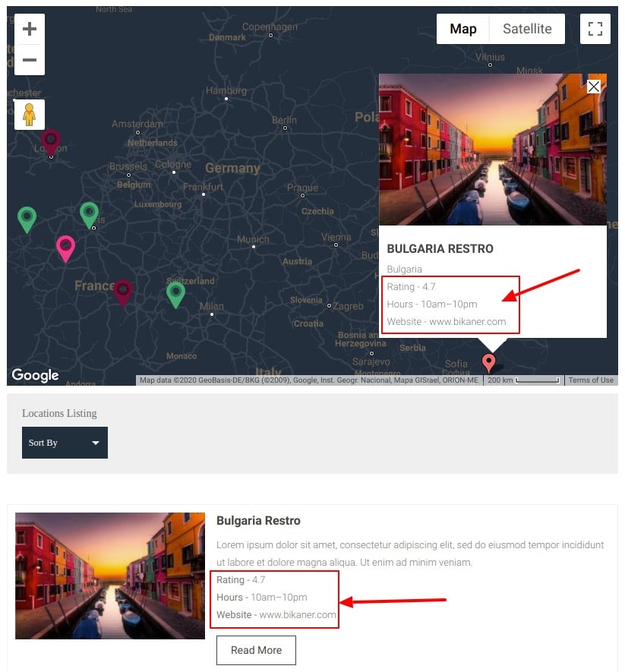
Task: Select the Pegman street view icon
Action: click(x=29, y=115)
